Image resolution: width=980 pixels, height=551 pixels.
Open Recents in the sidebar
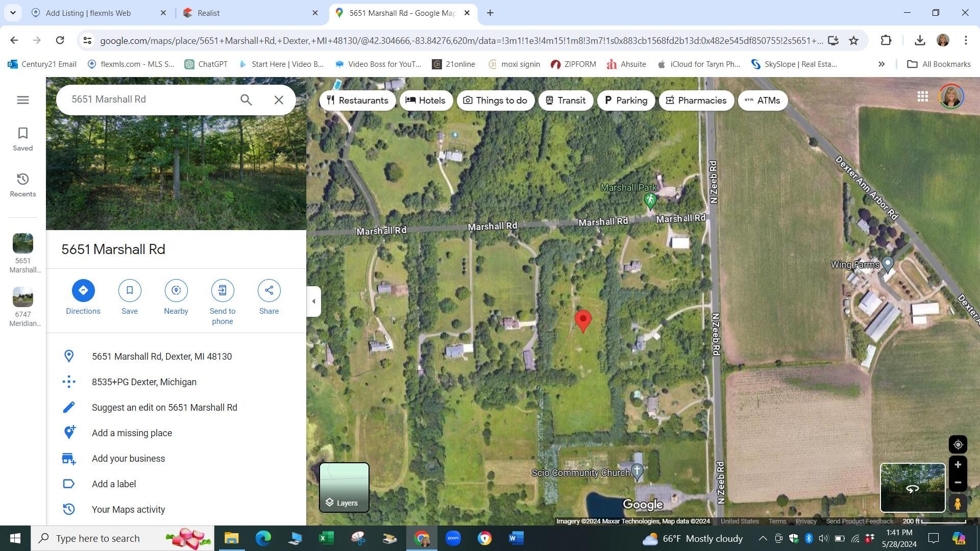pyautogui.click(x=22, y=185)
